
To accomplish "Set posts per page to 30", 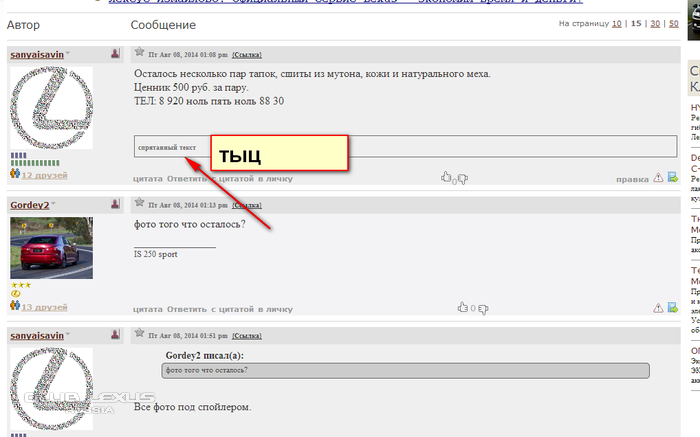I will [653, 23].
